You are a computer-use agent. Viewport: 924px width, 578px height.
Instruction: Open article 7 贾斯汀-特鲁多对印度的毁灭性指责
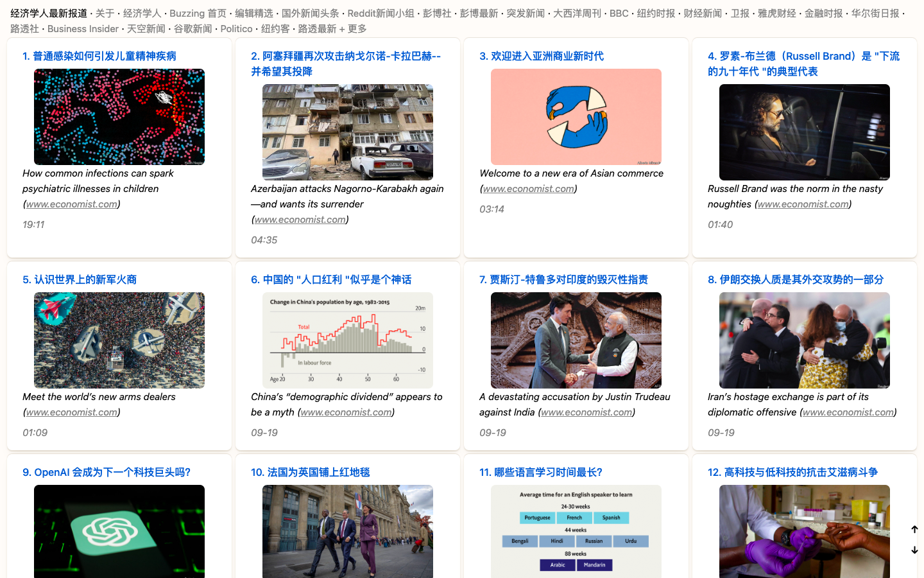click(563, 279)
